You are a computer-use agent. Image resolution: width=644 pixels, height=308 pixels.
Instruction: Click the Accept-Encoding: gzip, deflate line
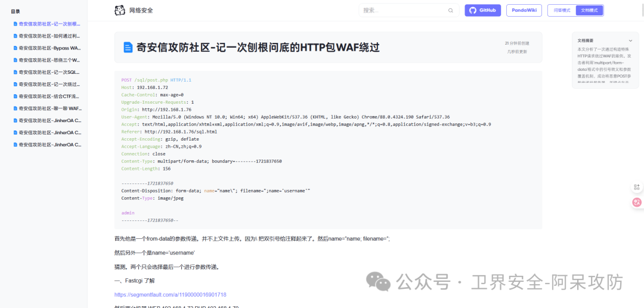pos(160,139)
